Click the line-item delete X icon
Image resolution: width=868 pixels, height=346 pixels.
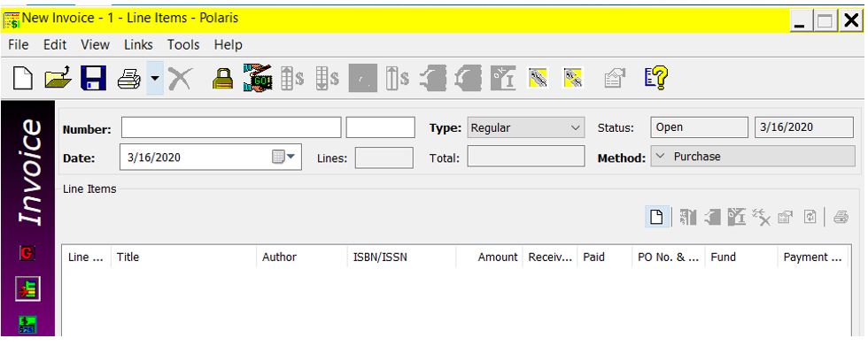point(762,218)
